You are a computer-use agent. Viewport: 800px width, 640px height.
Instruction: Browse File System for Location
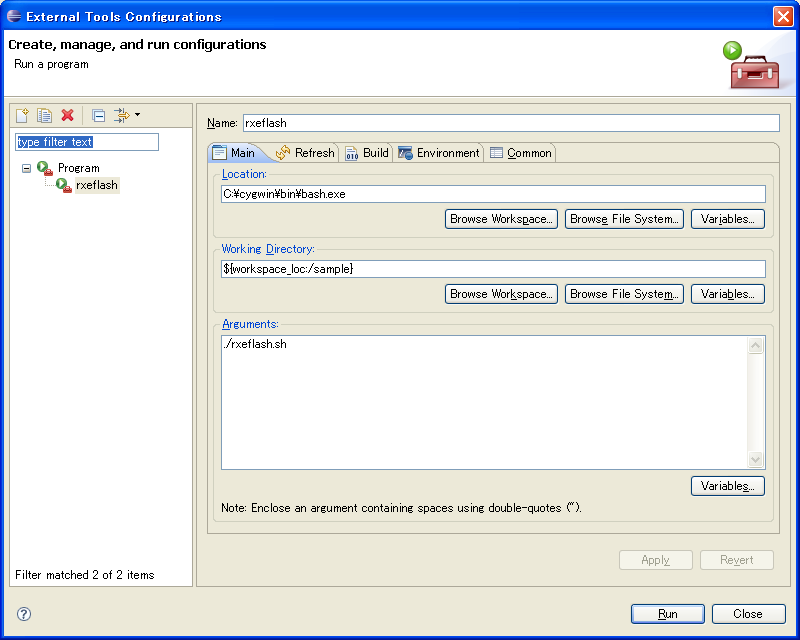pyautogui.click(x=624, y=219)
